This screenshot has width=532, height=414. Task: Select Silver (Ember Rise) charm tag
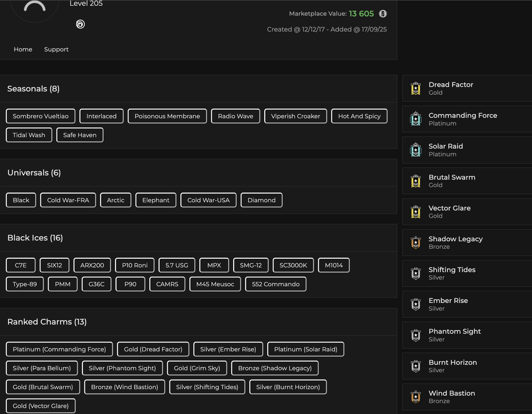[x=228, y=349]
